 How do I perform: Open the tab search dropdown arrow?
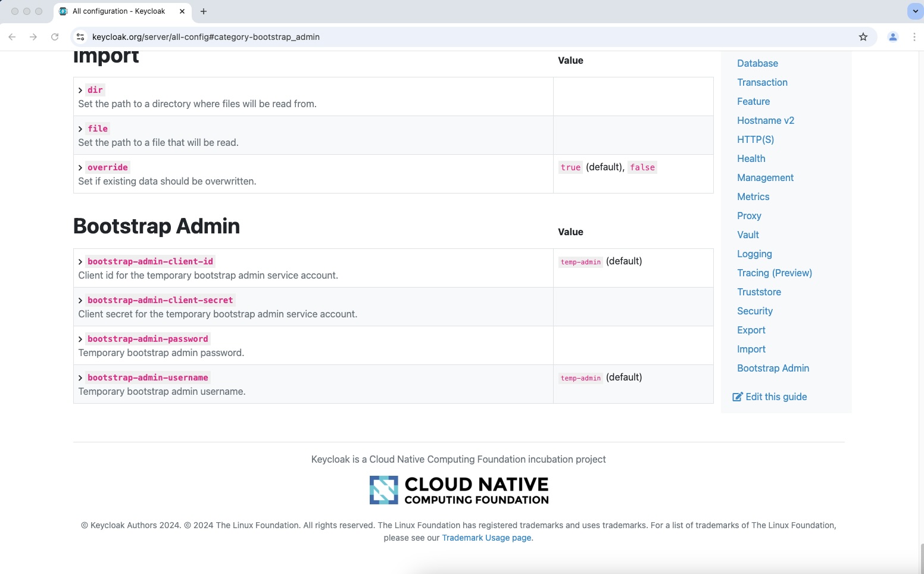tap(915, 11)
